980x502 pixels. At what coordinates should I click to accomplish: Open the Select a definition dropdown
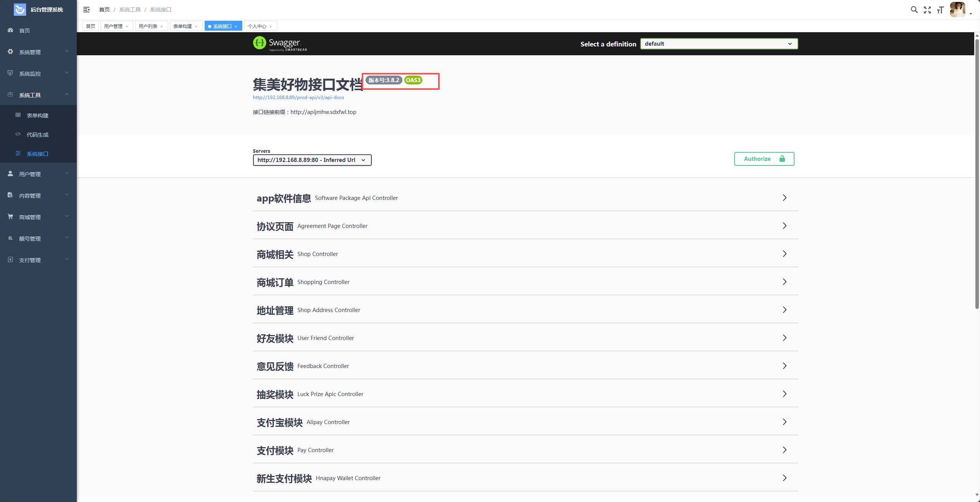pyautogui.click(x=718, y=44)
